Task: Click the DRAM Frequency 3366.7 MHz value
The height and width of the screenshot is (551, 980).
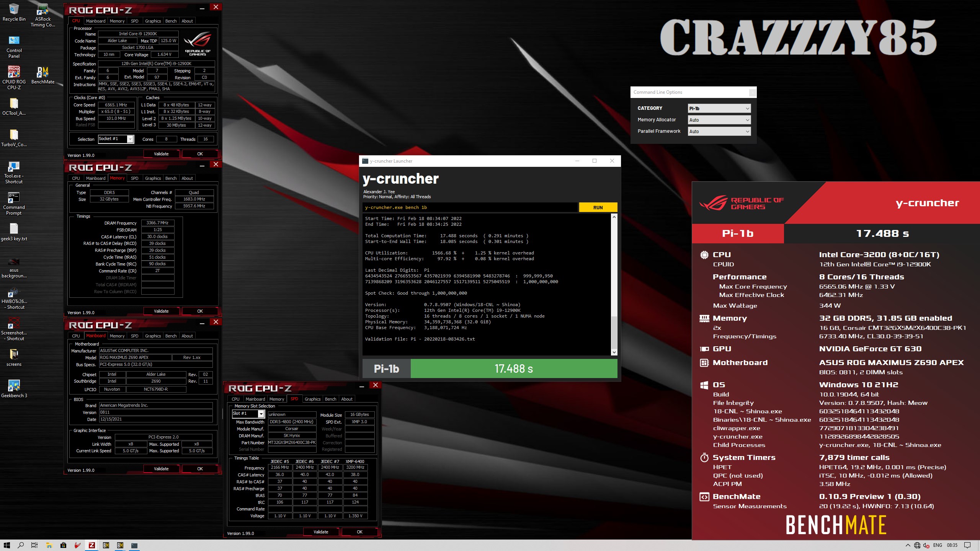Action: click(158, 223)
